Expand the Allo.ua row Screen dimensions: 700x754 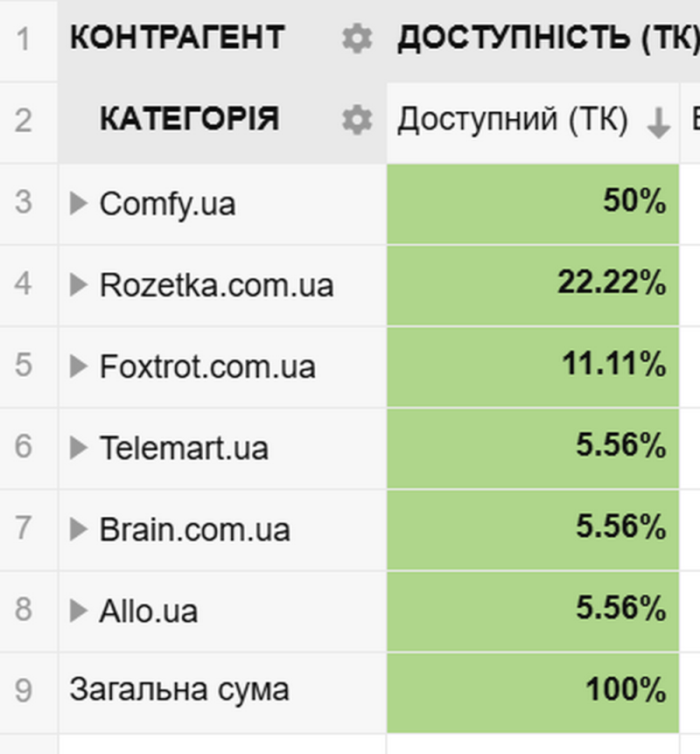click(x=79, y=611)
